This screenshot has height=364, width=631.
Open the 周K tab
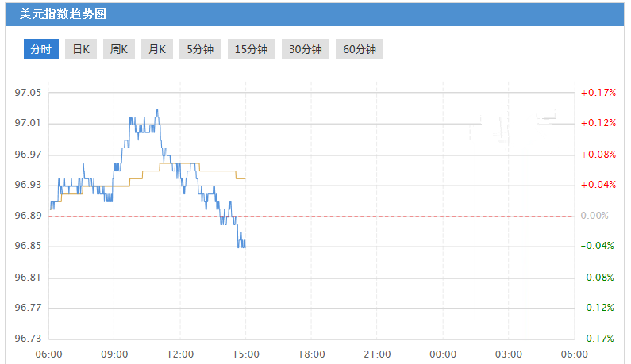pos(119,49)
